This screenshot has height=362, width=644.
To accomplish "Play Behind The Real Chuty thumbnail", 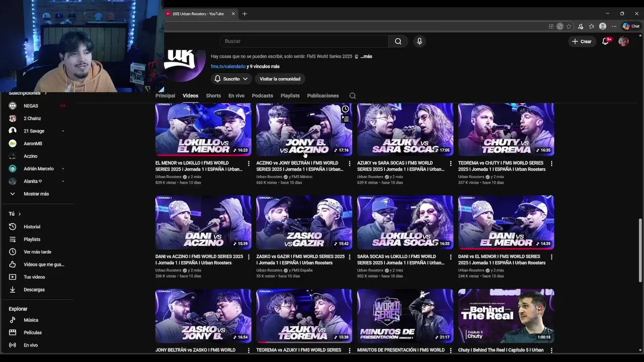I will point(506,316).
